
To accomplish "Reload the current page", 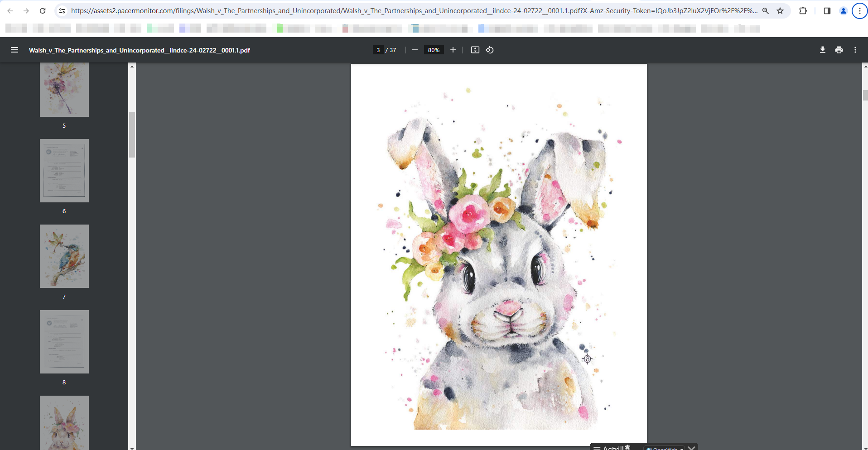I will pos(43,11).
